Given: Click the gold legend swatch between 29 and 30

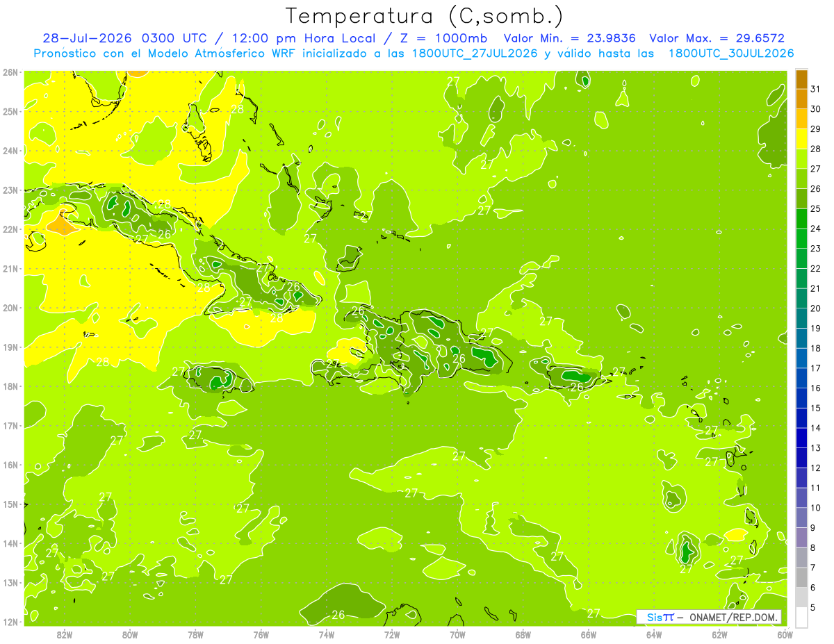Looking at the screenshot, I should click(x=801, y=119).
